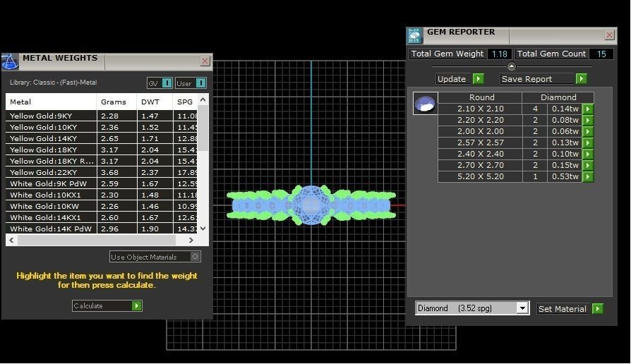Image resolution: width=631 pixels, height=364 pixels.
Task: Close the Metal Weights panel
Action: (205, 61)
